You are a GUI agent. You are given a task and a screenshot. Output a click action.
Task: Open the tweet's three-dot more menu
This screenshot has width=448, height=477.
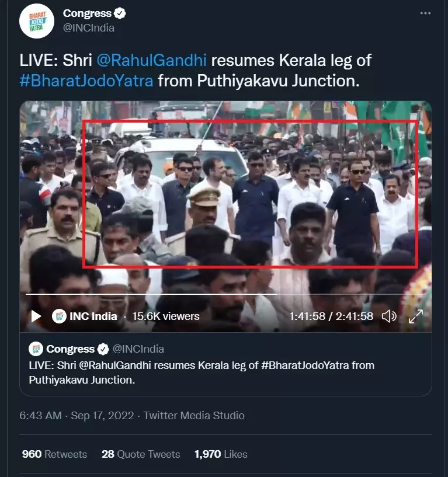point(426,13)
